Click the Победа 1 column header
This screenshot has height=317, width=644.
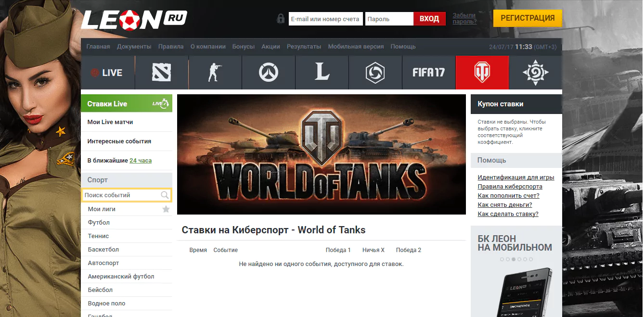click(338, 250)
